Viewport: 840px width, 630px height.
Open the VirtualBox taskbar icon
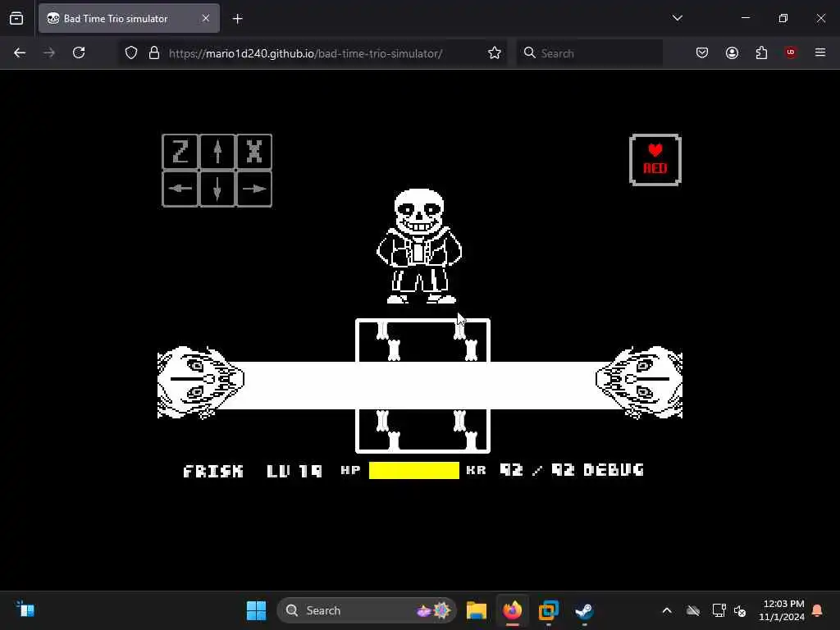point(549,610)
